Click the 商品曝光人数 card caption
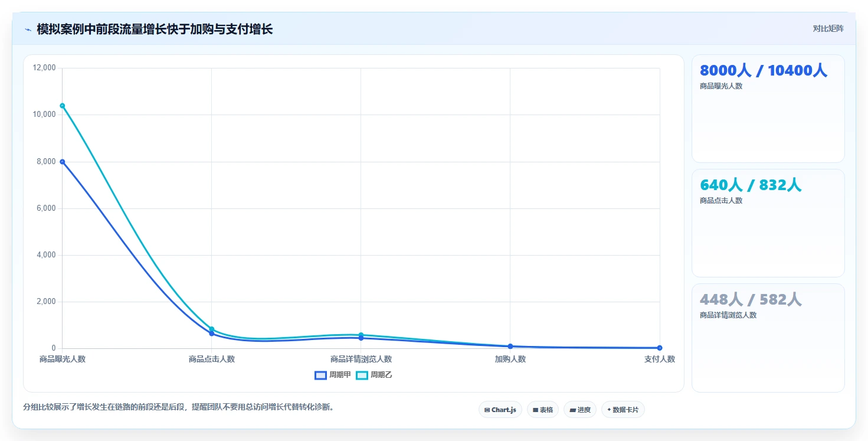Image resolution: width=868 pixels, height=441 pixels. point(721,86)
